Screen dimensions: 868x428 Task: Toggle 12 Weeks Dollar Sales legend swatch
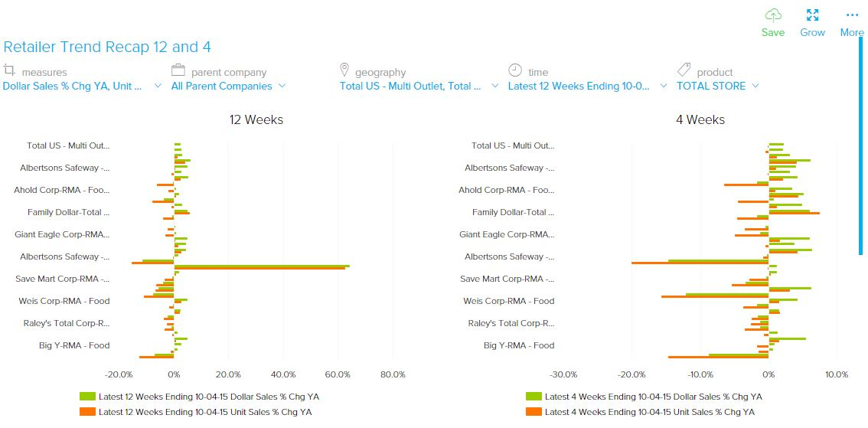pyautogui.click(x=87, y=397)
